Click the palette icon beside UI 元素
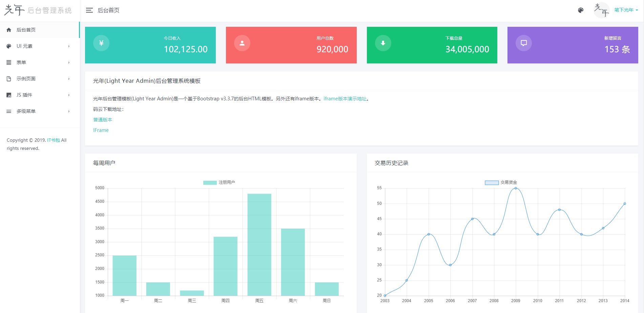 point(9,46)
